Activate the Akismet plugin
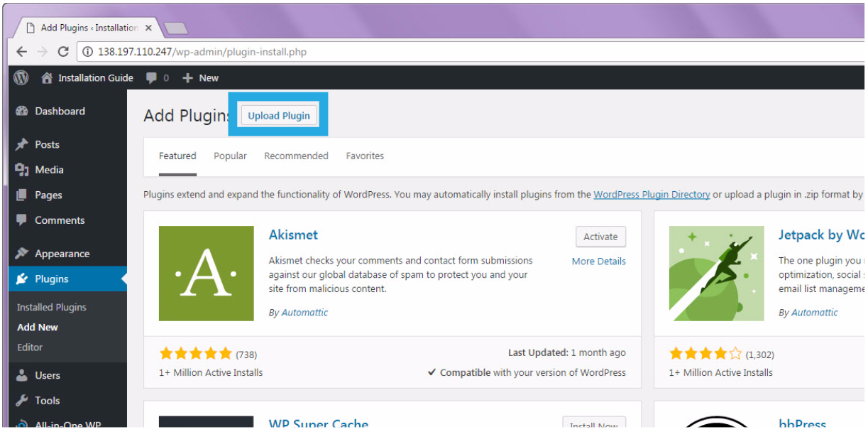The width and height of the screenshot is (868, 432). point(600,237)
